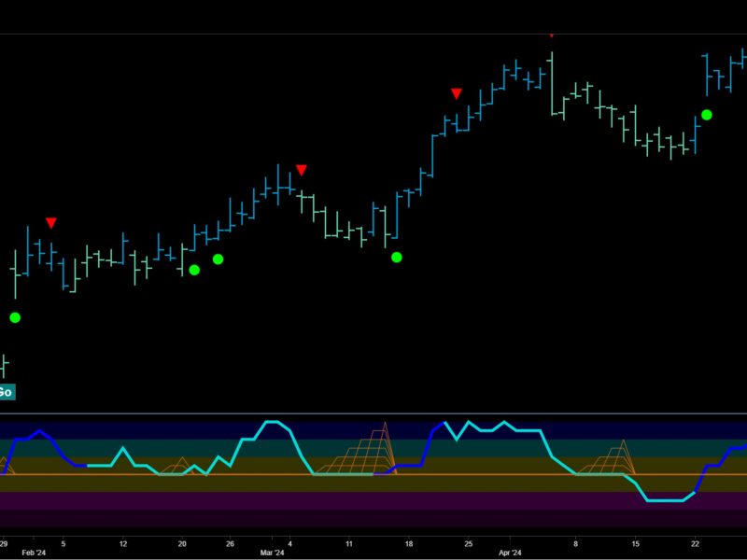Click the '22' date axis label
747x560 pixels.
(x=695, y=544)
